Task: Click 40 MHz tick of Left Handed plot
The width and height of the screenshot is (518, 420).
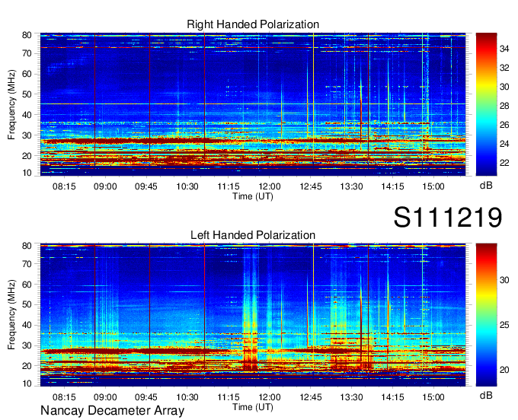Action: pos(27,325)
